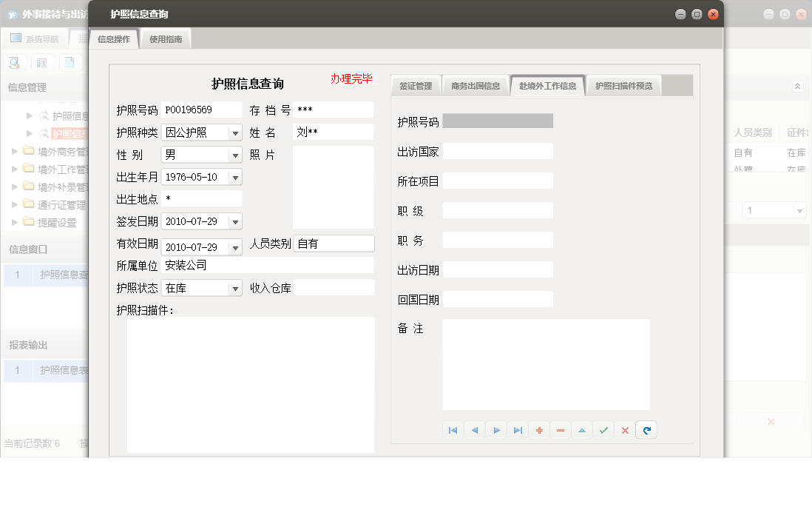Select the magnifier search icon in left toolbar
This screenshot has width=812, height=507.
pyautogui.click(x=13, y=62)
